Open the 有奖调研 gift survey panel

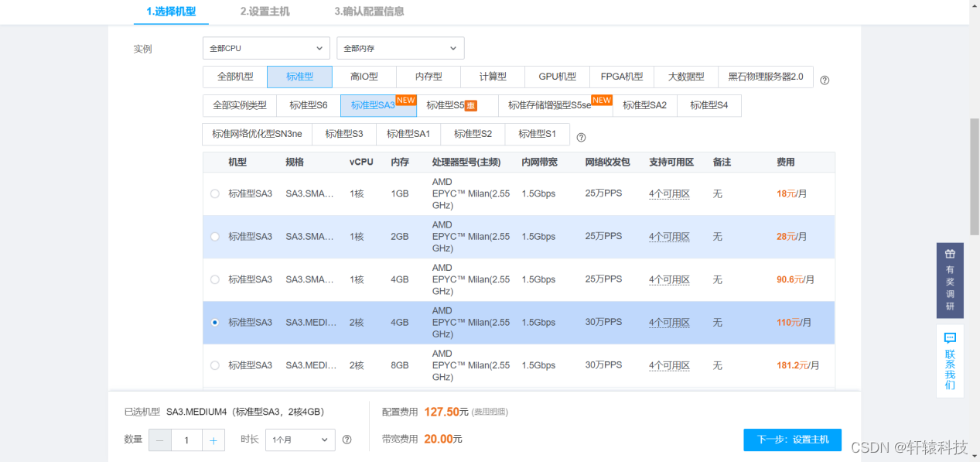pos(950,279)
